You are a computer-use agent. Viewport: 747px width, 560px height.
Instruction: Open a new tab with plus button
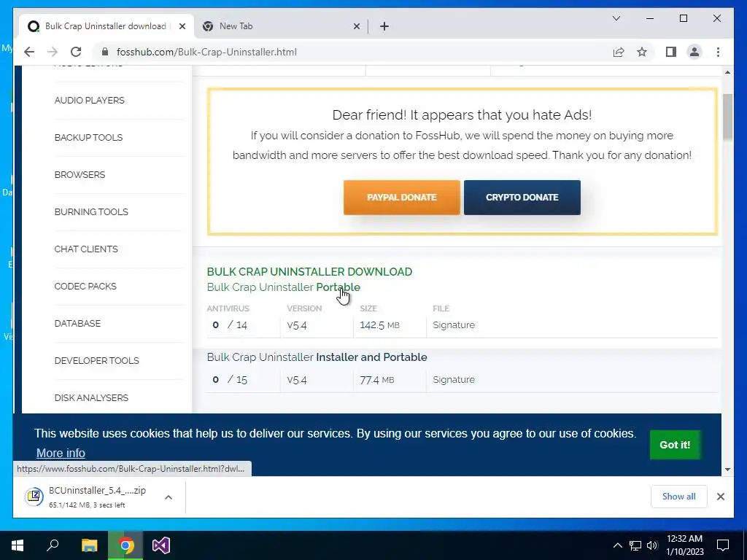coord(384,26)
